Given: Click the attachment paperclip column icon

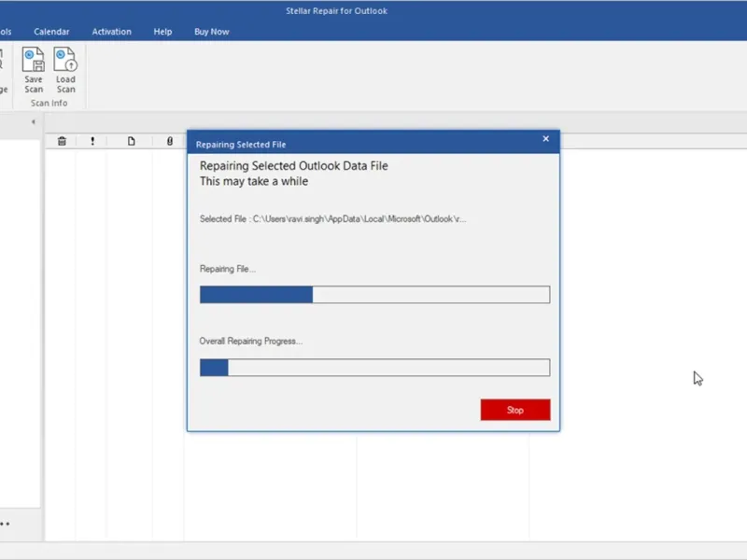Looking at the screenshot, I should [x=170, y=141].
